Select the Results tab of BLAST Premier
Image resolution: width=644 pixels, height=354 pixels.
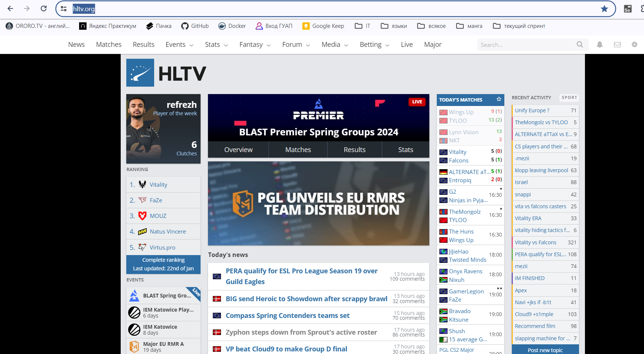[x=355, y=149]
